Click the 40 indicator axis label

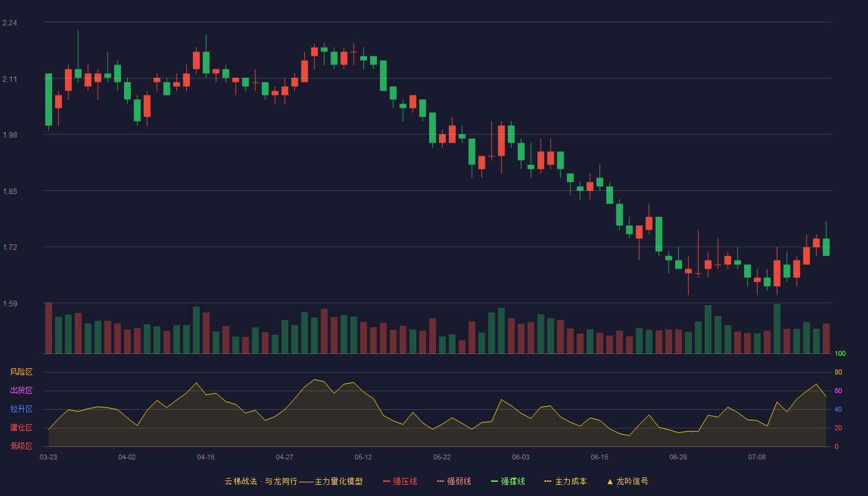point(838,410)
